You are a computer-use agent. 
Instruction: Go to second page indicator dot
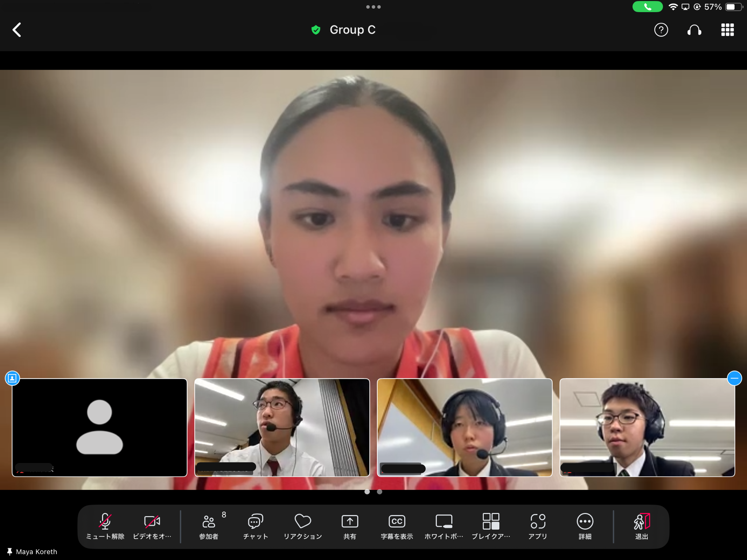(379, 492)
